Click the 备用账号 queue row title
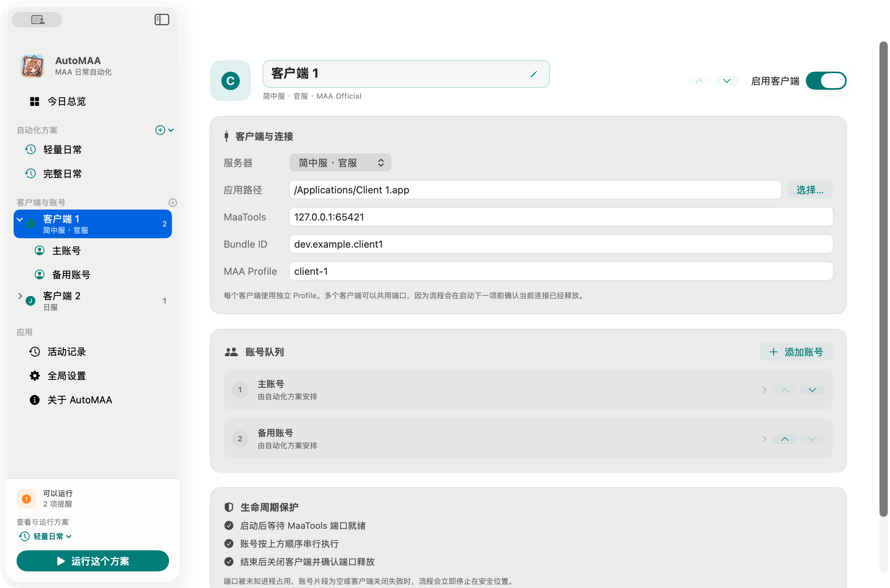The image size is (890, 588). 275,433
